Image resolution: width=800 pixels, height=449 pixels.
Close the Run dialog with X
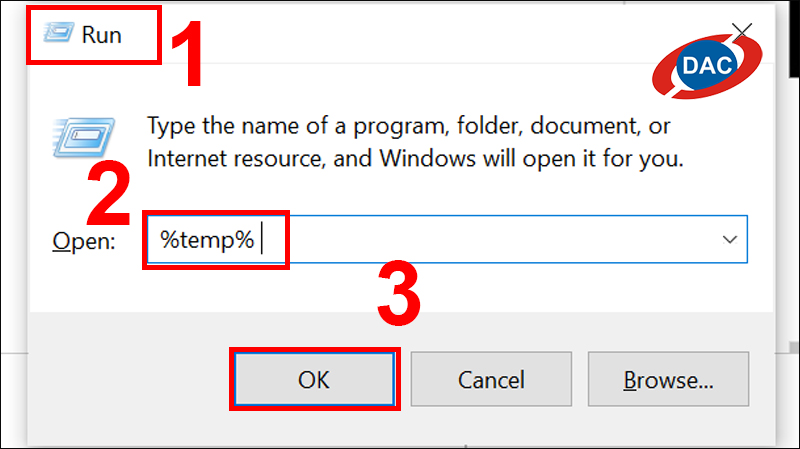tap(742, 32)
